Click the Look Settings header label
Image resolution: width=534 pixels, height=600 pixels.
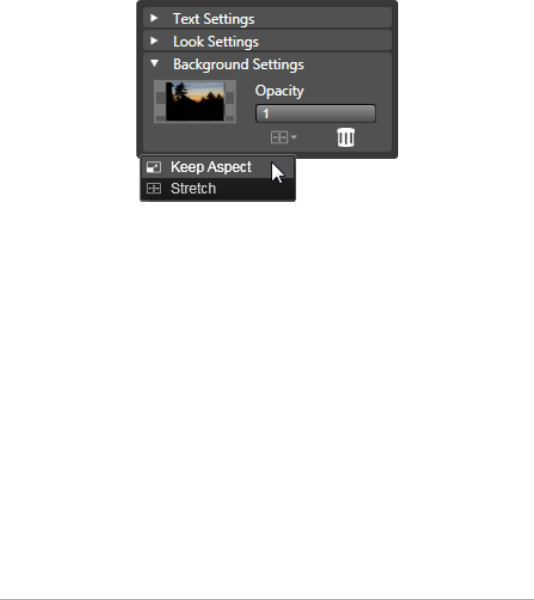click(216, 42)
